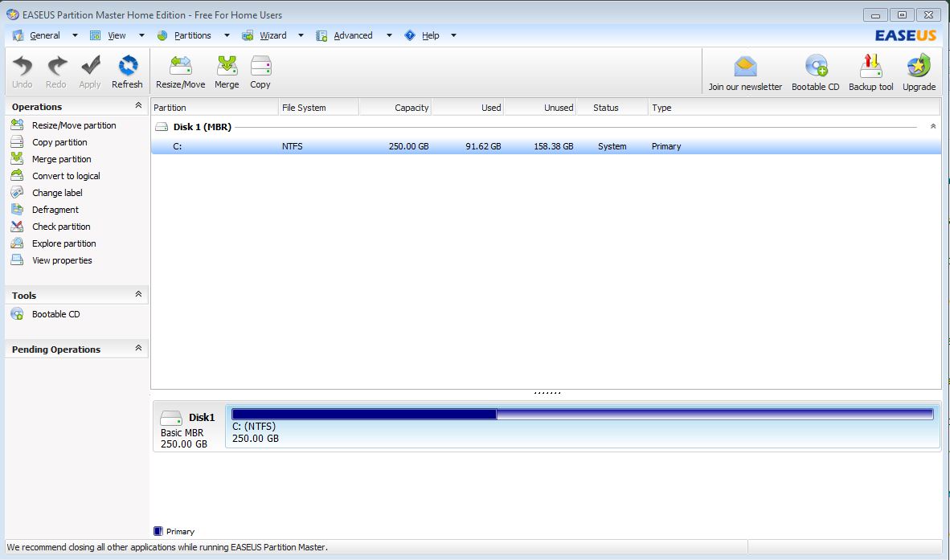Run Check partition from the sidebar
The width and height of the screenshot is (950, 560).
61,227
